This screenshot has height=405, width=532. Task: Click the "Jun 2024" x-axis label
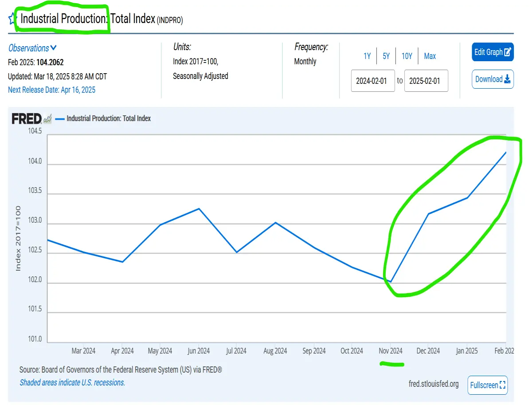tap(199, 351)
